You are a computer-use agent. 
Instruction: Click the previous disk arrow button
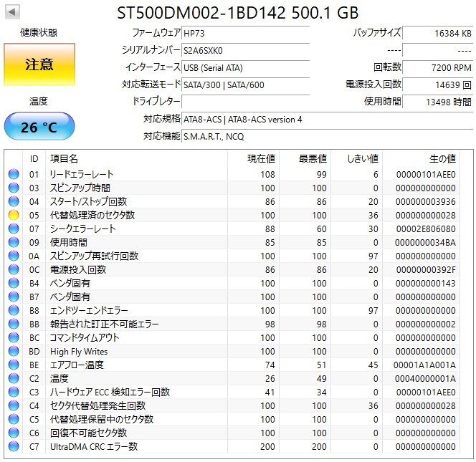[12, 12]
